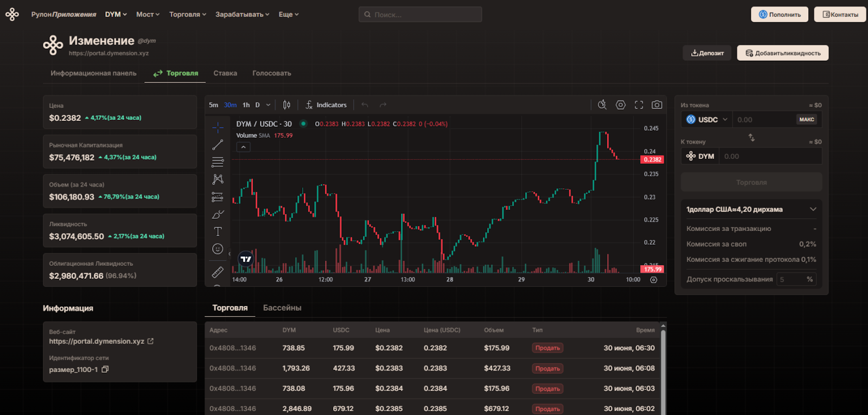The width and height of the screenshot is (868, 415).
Task: Click Добавить ликвидность button
Action: 783,53
